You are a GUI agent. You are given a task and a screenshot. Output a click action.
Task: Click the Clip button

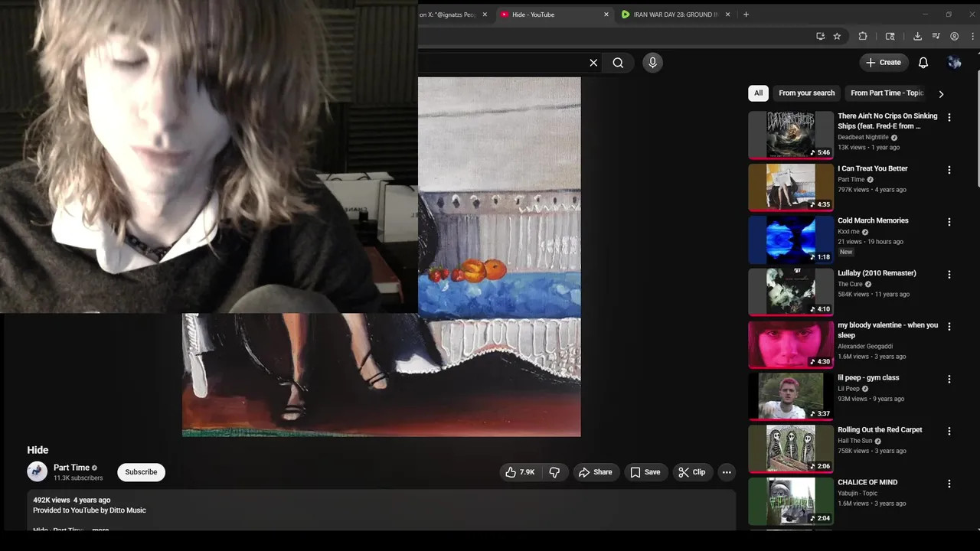[691, 472]
